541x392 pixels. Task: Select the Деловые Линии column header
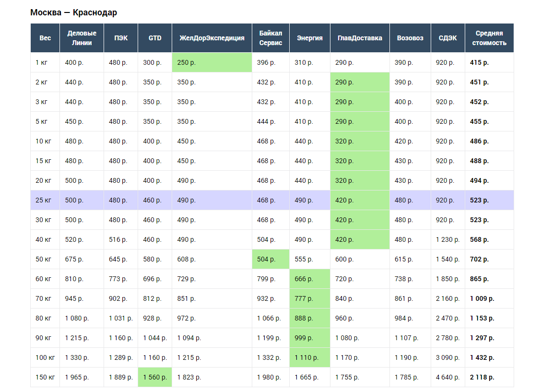82,38
